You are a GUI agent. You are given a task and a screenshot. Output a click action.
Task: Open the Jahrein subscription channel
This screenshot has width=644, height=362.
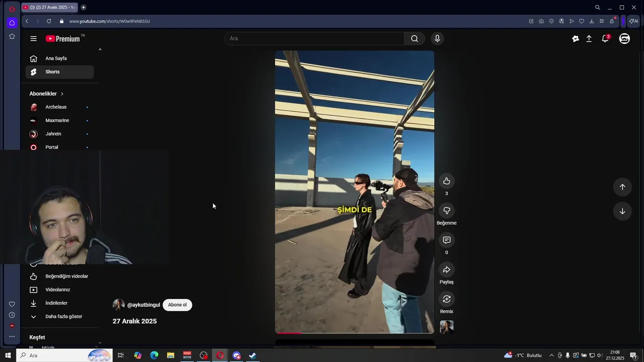tap(60, 134)
